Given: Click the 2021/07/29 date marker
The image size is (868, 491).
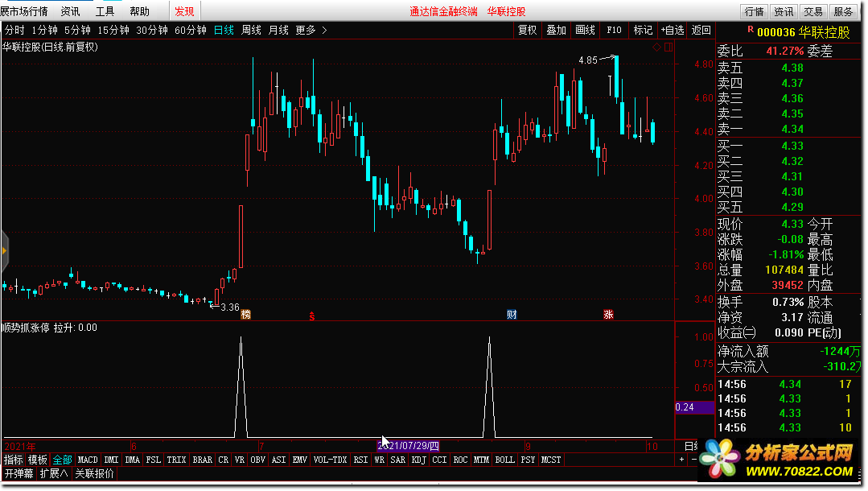Looking at the screenshot, I should [408, 446].
